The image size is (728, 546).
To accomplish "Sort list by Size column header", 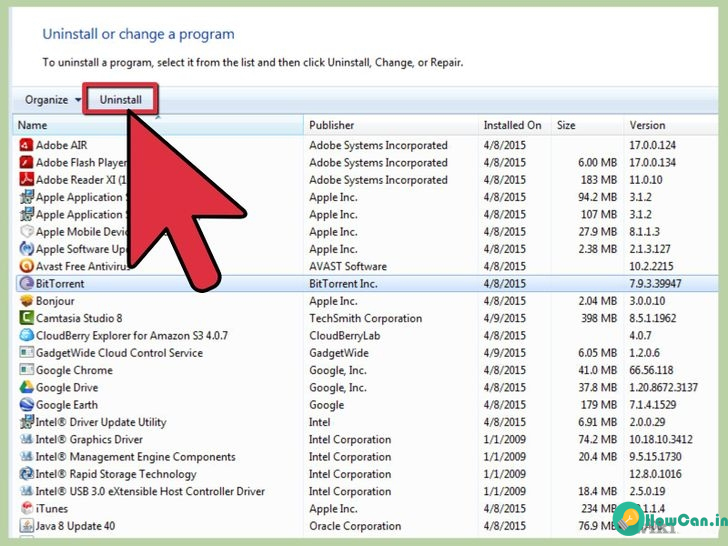I will tap(587, 125).
